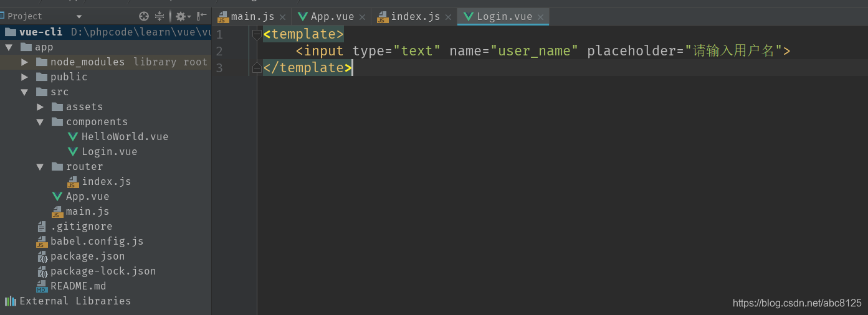The width and height of the screenshot is (868, 315).
Task: Click the collapse all icon in Project panel
Action: (x=160, y=17)
